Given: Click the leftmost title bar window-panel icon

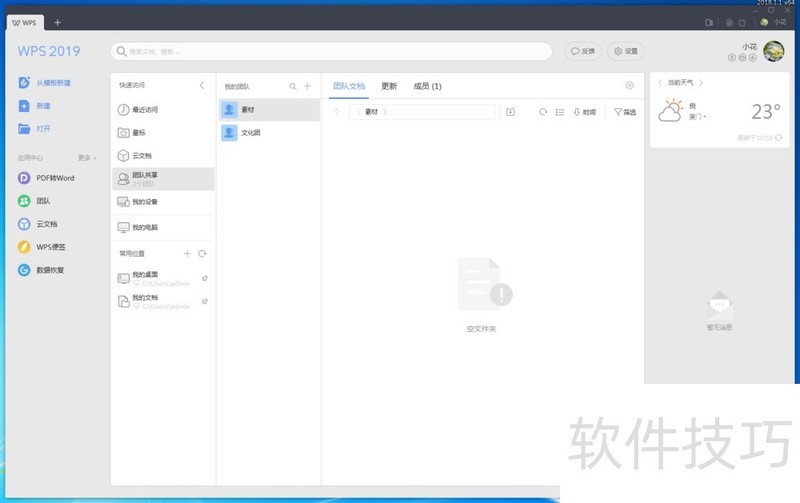Looking at the screenshot, I should click(x=709, y=22).
